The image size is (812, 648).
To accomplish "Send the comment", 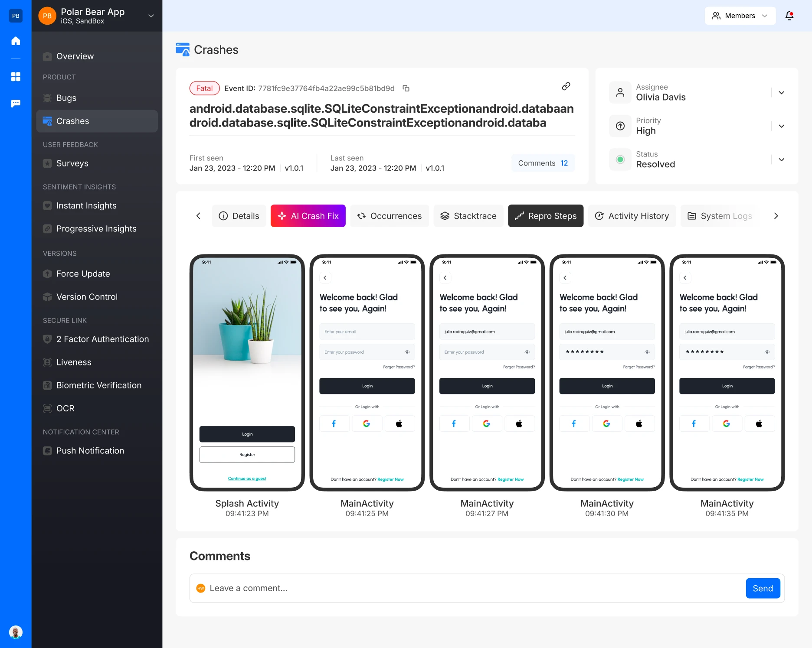I will (x=763, y=588).
